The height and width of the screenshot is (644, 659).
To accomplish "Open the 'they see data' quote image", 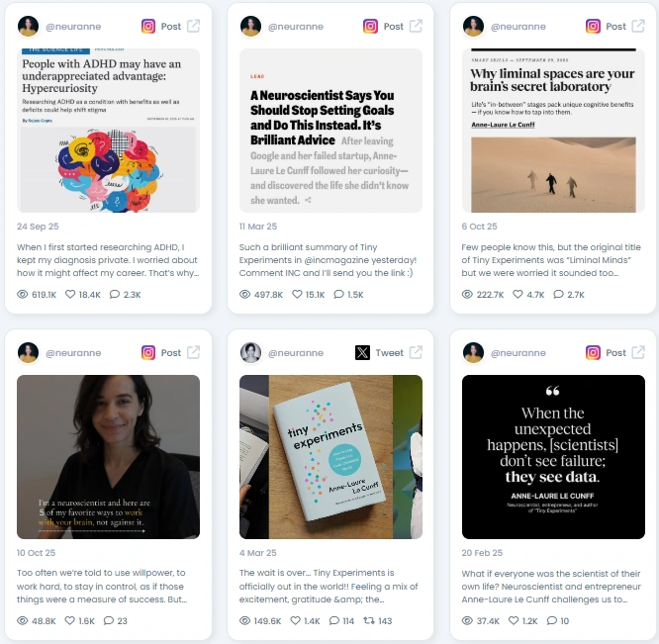I will pos(553,457).
